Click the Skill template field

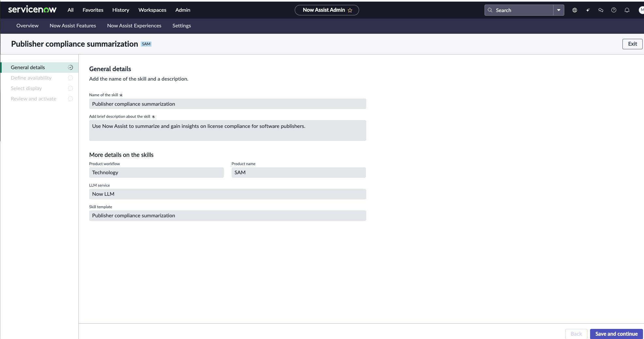point(228,216)
